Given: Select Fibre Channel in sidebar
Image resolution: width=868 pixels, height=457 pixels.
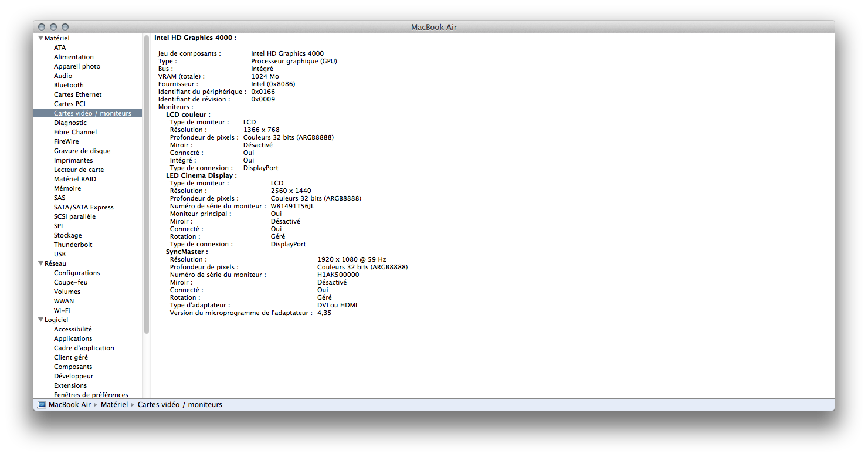Looking at the screenshot, I should pos(76,132).
